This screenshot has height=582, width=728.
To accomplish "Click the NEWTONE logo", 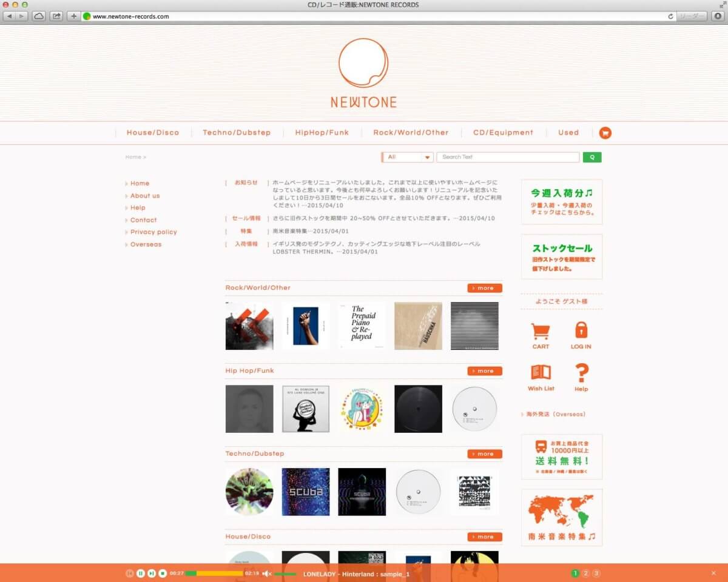I will click(363, 73).
